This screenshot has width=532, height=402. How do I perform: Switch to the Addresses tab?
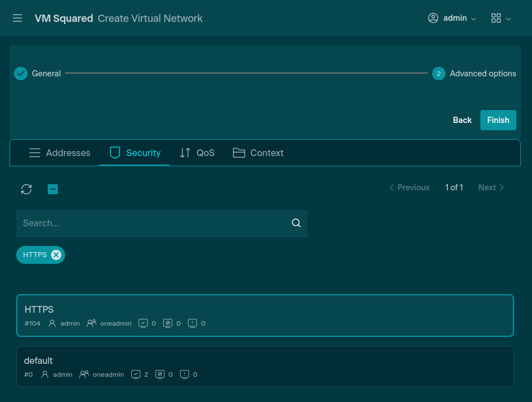[59, 153]
